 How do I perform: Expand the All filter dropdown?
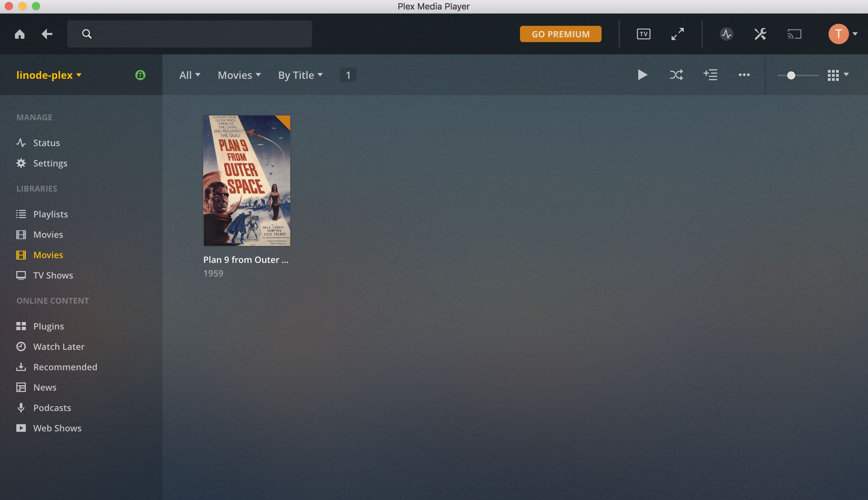[x=190, y=75]
